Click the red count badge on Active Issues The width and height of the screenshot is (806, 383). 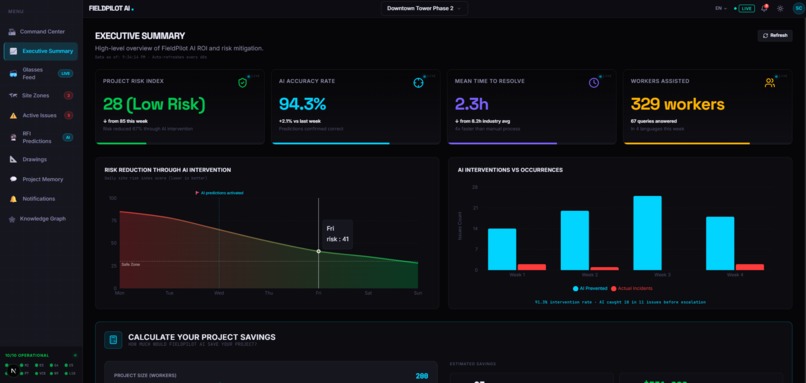(x=68, y=116)
